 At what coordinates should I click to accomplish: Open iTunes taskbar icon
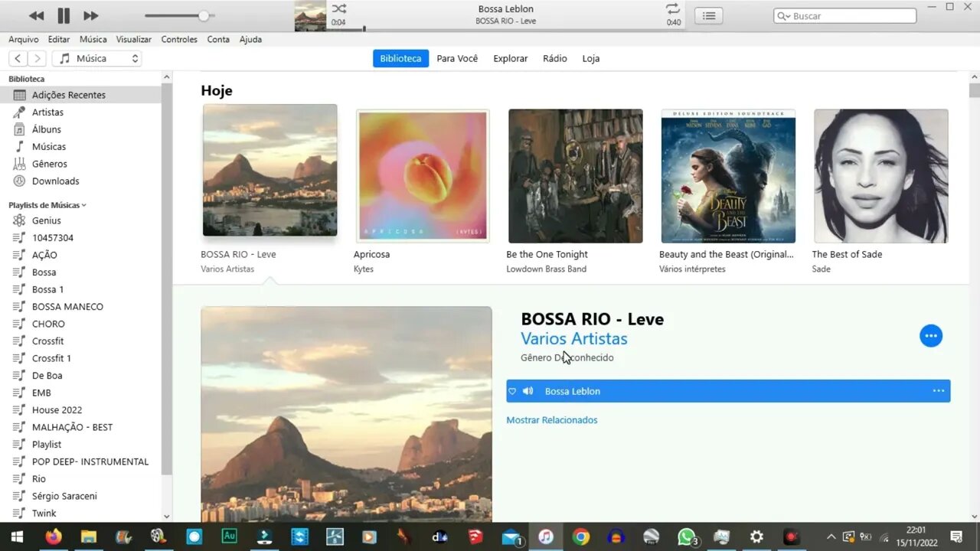(546, 537)
